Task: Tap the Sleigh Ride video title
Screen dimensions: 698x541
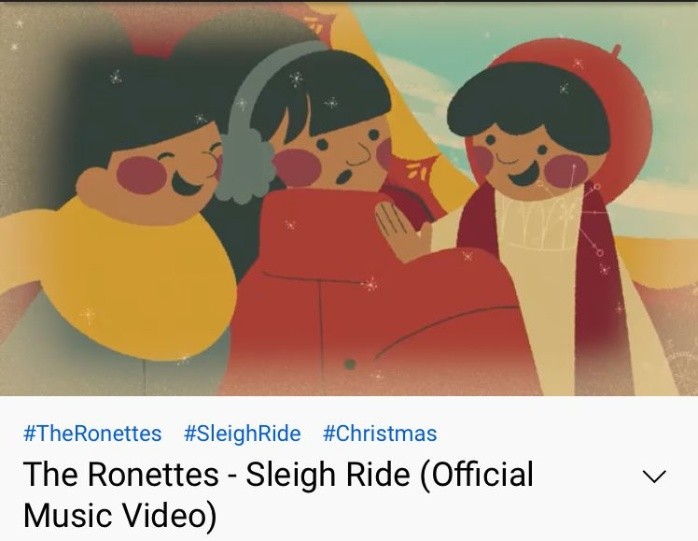Action: (278, 494)
